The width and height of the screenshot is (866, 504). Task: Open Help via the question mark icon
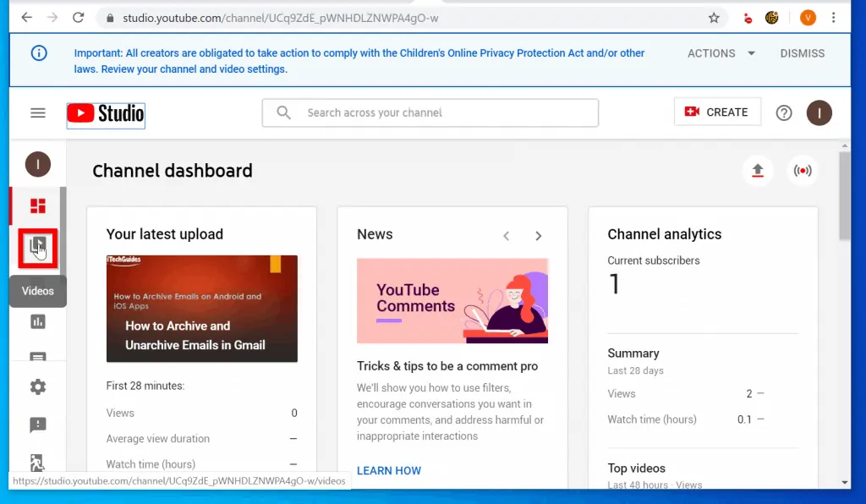click(x=783, y=112)
